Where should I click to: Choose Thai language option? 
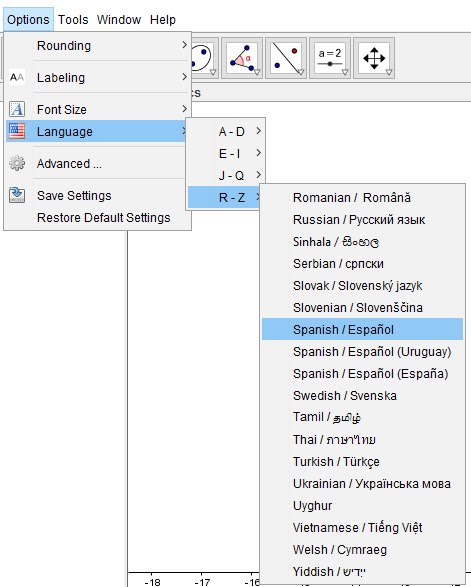362,439
